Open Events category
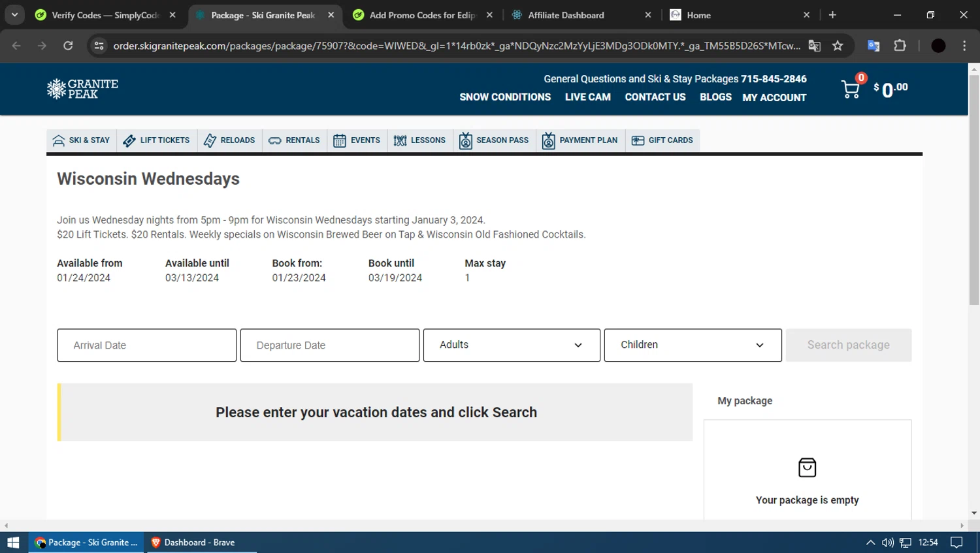Screen dimensions: 980x553 357,140
